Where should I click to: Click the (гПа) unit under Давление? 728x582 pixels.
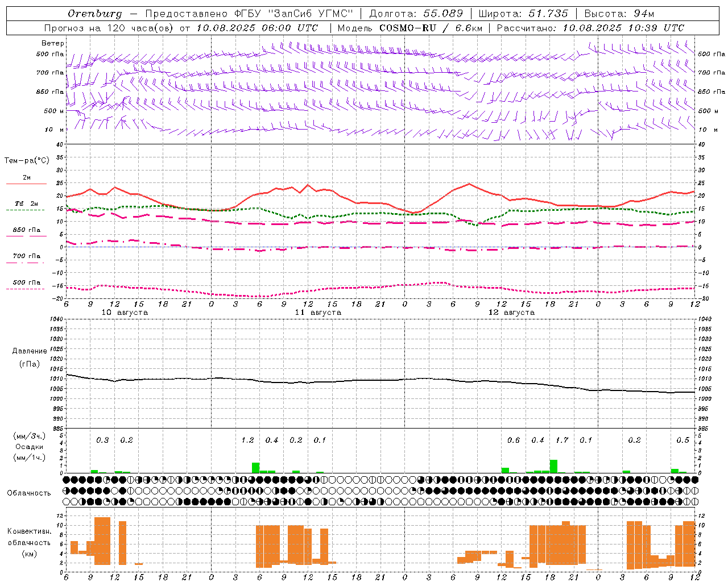click(x=30, y=364)
